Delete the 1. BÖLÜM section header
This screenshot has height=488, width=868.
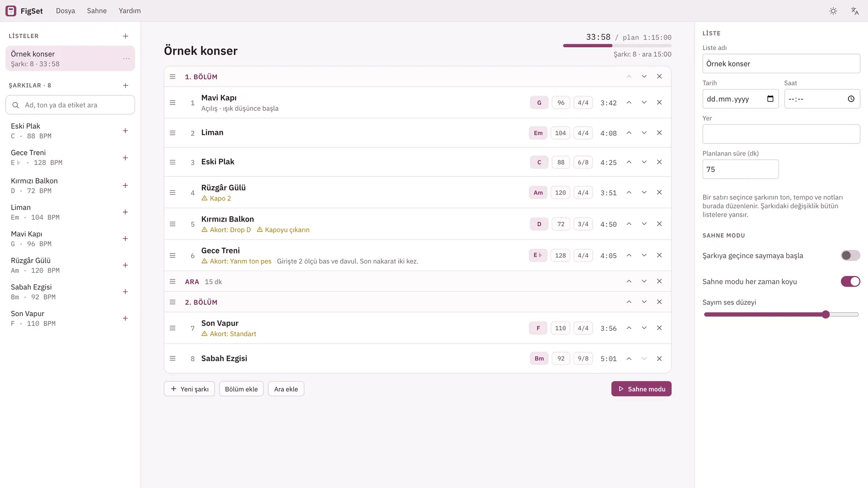click(659, 77)
